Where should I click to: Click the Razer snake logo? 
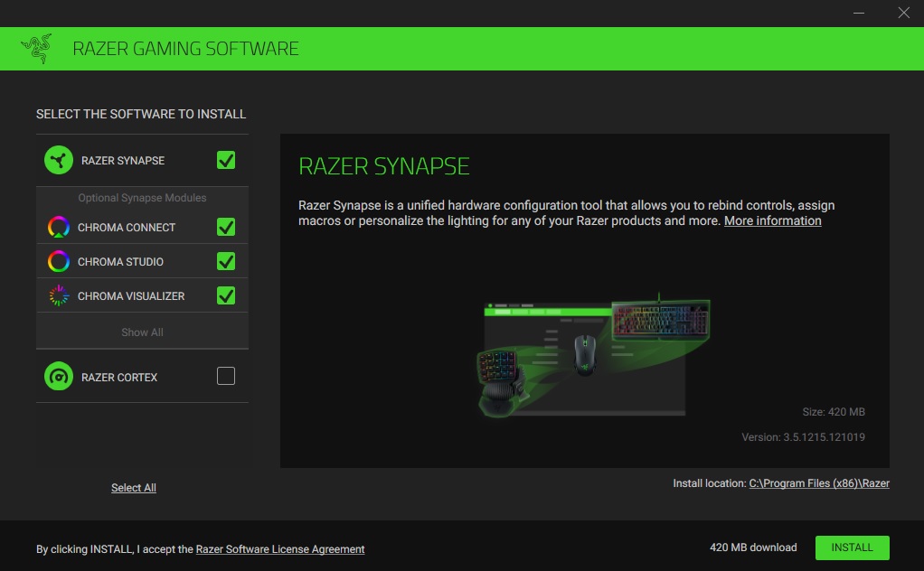click(36, 48)
